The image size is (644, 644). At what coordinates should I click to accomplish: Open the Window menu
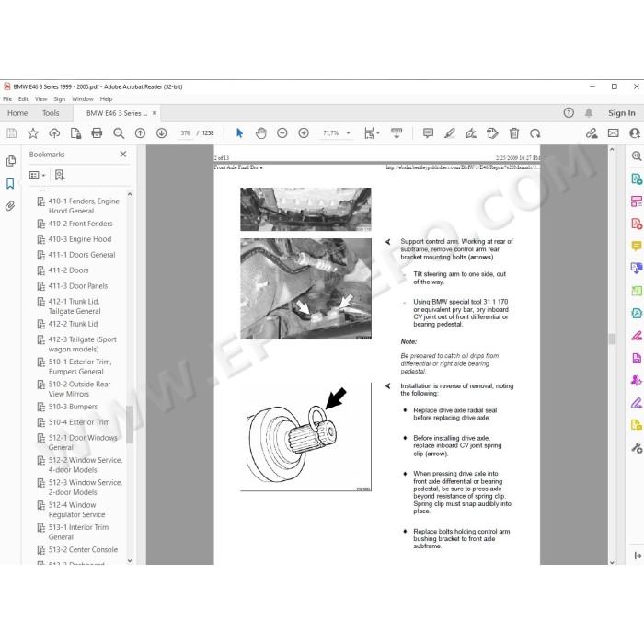click(83, 99)
